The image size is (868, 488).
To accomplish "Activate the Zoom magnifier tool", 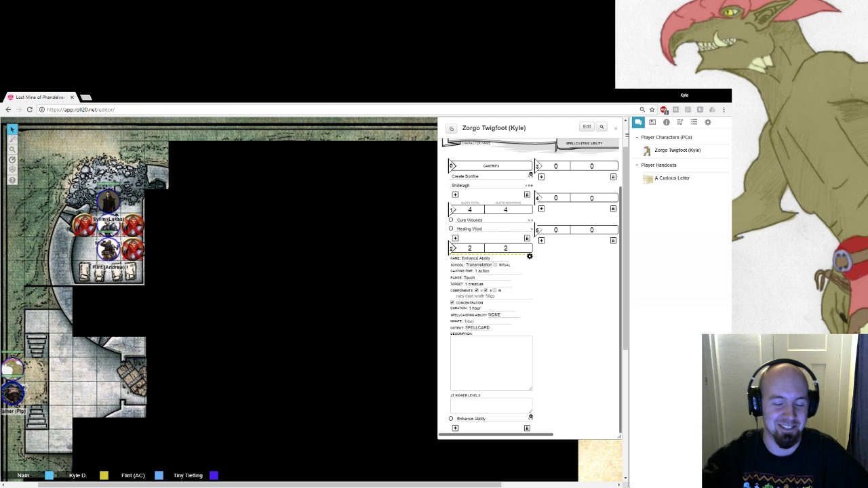I will click(12, 149).
